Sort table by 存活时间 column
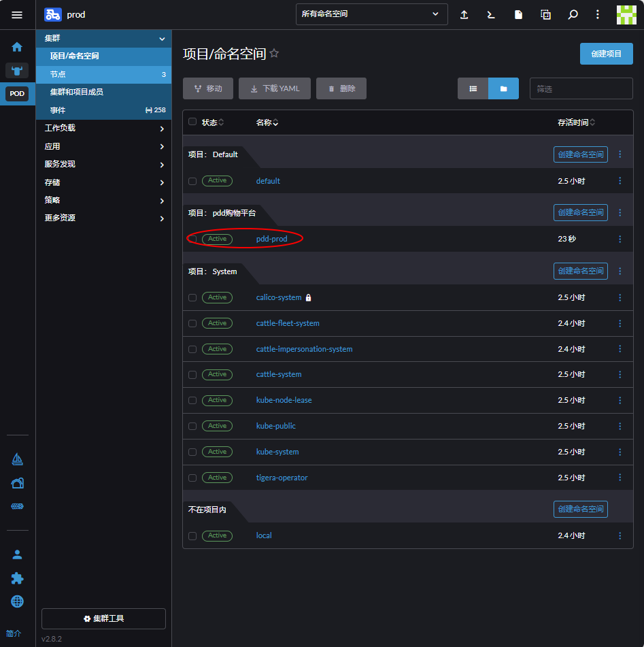This screenshot has height=647, width=644. click(576, 122)
